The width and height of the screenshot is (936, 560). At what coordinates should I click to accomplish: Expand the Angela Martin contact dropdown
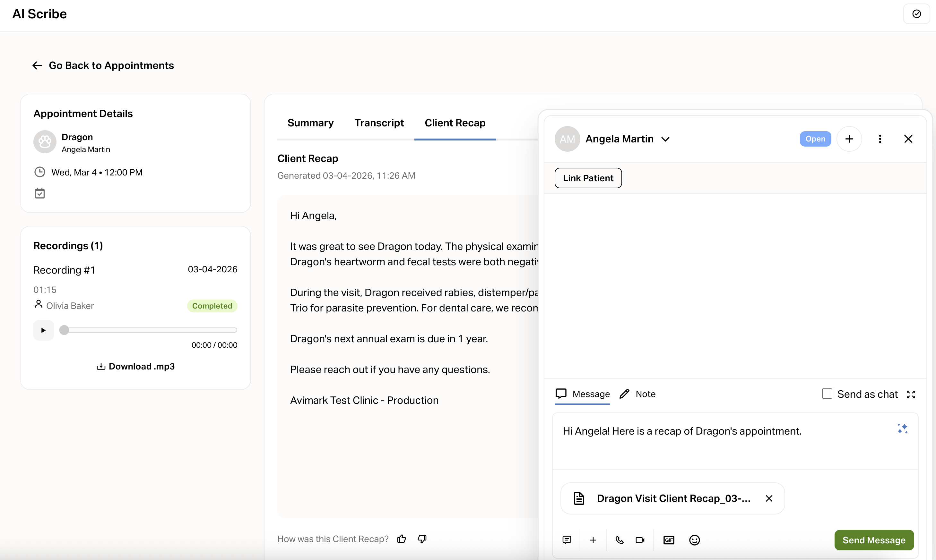665,139
